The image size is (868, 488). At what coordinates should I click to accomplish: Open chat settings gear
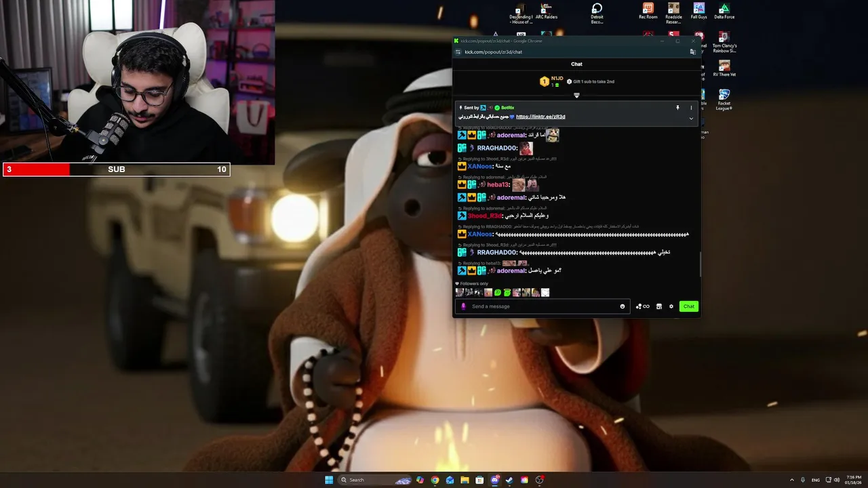(671, 306)
